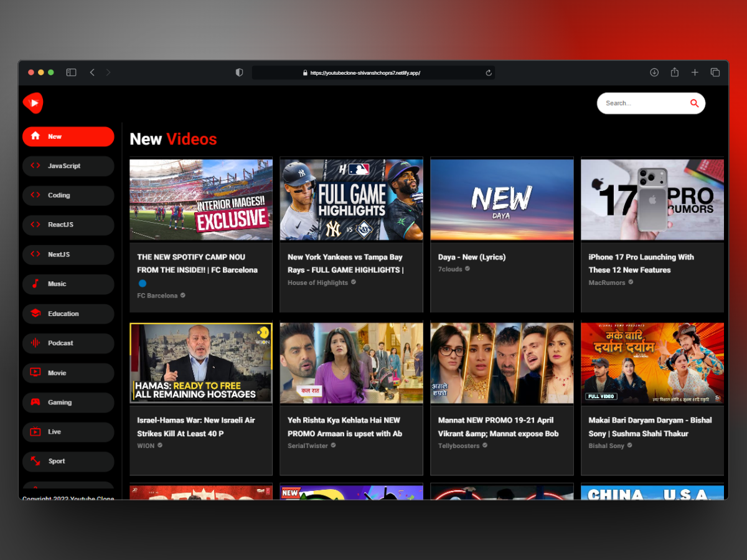
Task: Toggle the browser sidebar panel icon
Action: (x=71, y=72)
